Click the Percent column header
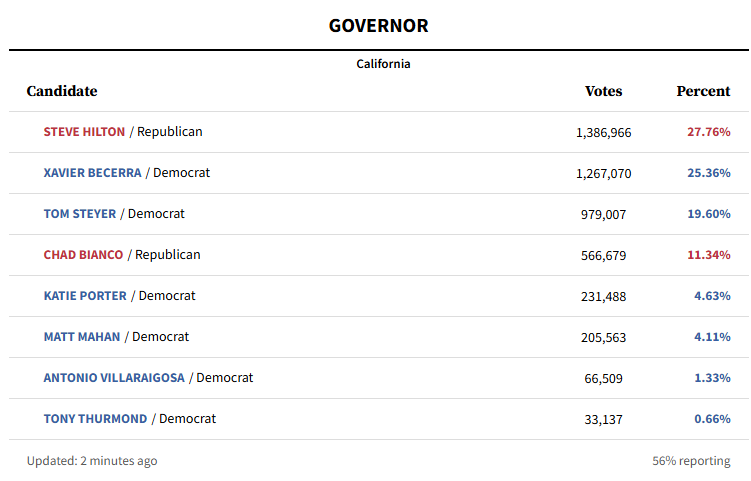 click(x=703, y=91)
